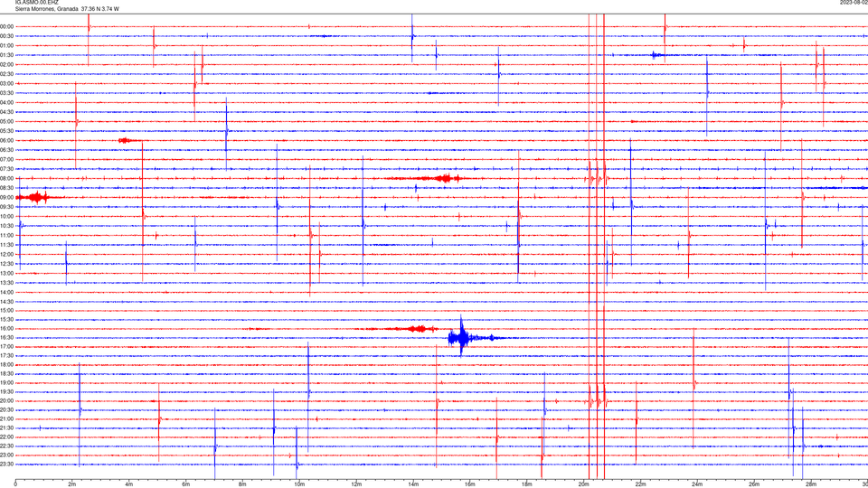Click the 14m tick label on the minutes axis
Viewport: 868px width, 488px height.
coord(413,484)
